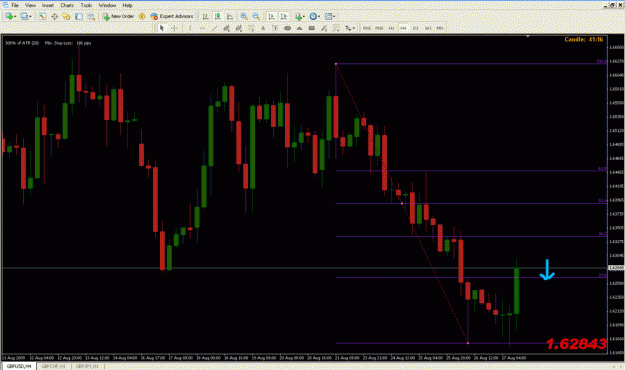625x370 pixels.
Task: Switch to H1 timeframe
Action: pos(391,28)
